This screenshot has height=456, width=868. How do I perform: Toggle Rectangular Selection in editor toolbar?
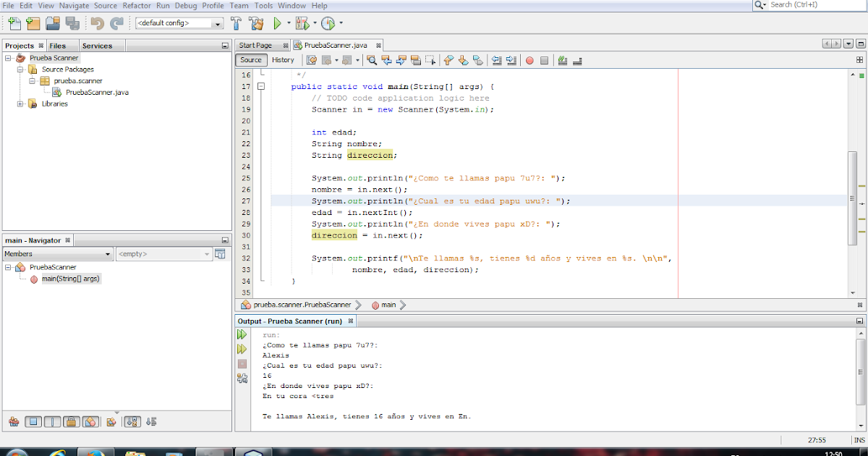[430, 60]
